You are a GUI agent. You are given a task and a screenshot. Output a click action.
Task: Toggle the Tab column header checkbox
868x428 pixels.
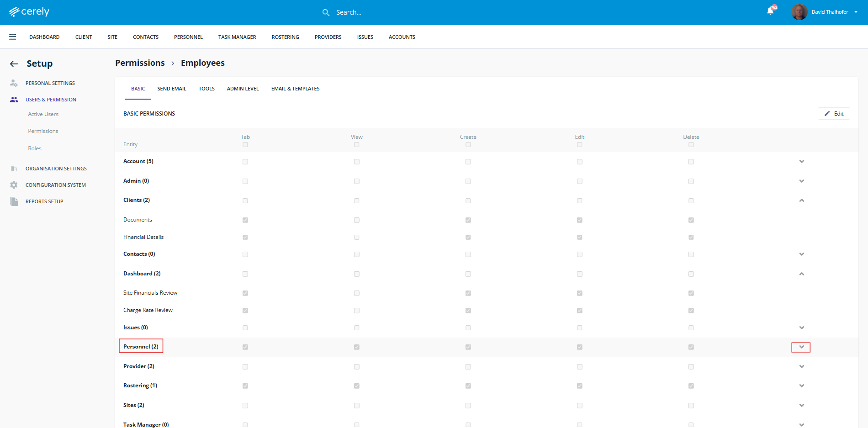click(245, 145)
